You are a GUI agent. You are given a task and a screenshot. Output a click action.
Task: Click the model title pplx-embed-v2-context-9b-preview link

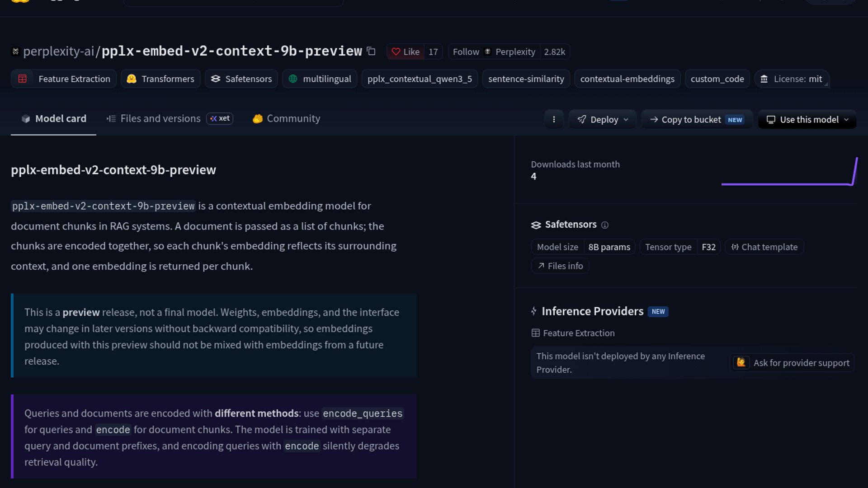[231, 51]
